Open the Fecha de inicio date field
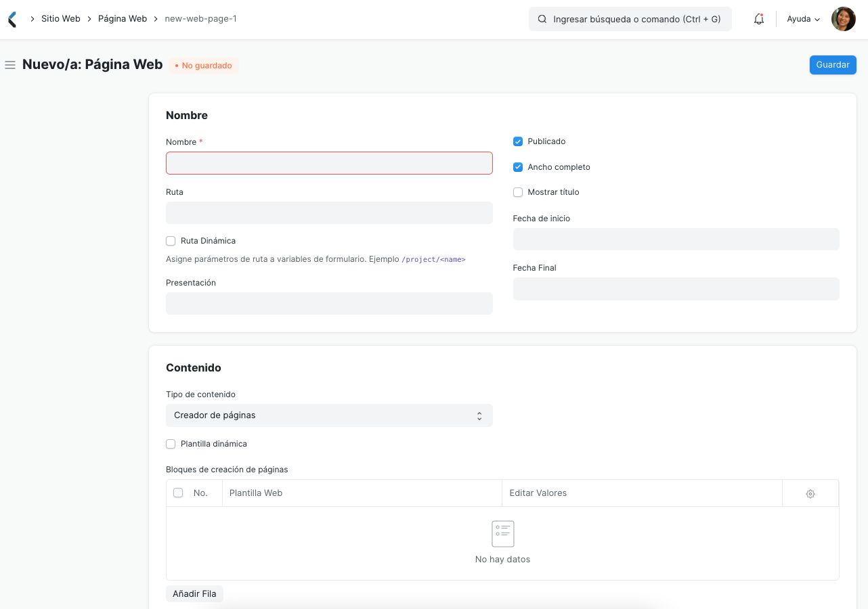 tap(676, 239)
